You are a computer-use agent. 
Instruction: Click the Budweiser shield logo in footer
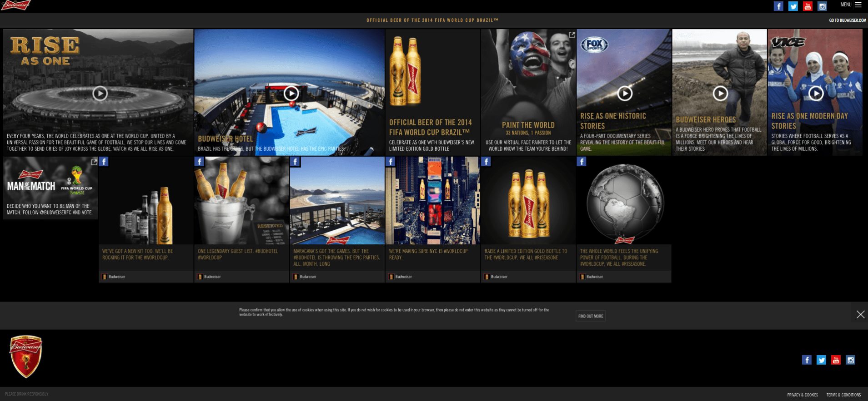click(26, 356)
